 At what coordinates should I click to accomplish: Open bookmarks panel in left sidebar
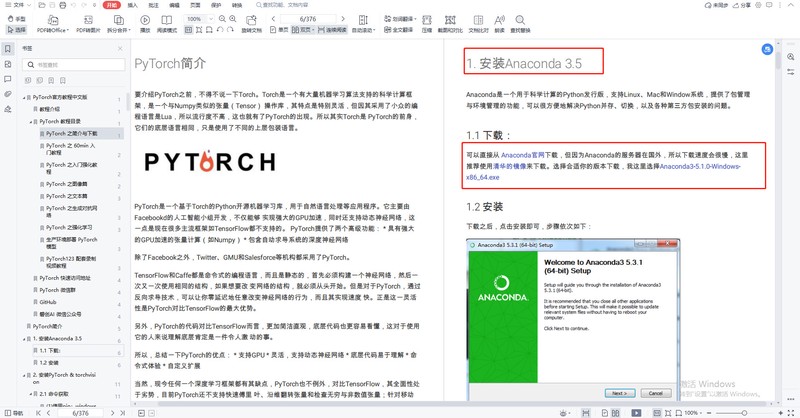[8, 49]
